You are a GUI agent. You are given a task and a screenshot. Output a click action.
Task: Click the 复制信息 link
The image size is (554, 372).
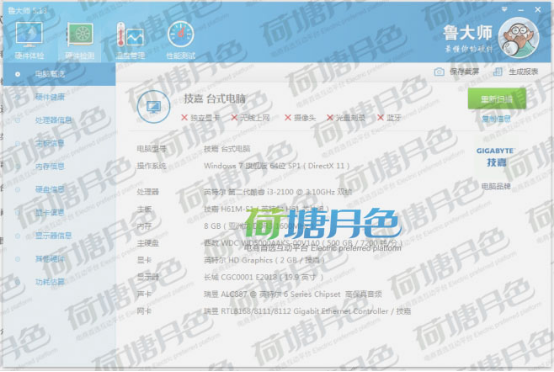[496, 119]
